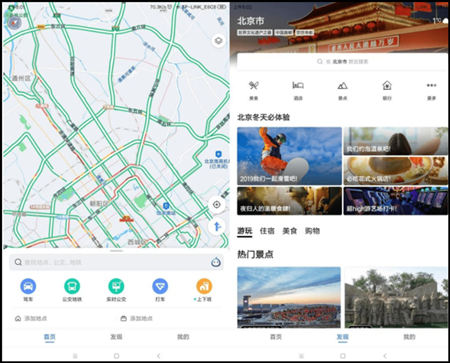Tap the Android back button in right phone
The width and height of the screenshot is (450, 363).
click(x=385, y=356)
